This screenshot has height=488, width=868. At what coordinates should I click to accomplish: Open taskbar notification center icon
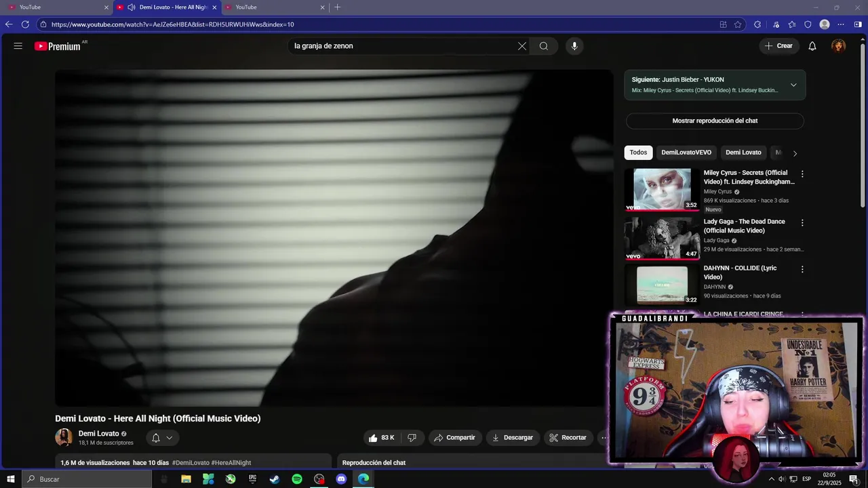(x=854, y=479)
